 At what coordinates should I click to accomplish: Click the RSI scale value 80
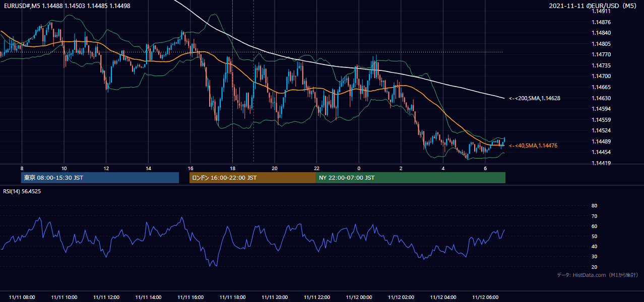(594, 206)
